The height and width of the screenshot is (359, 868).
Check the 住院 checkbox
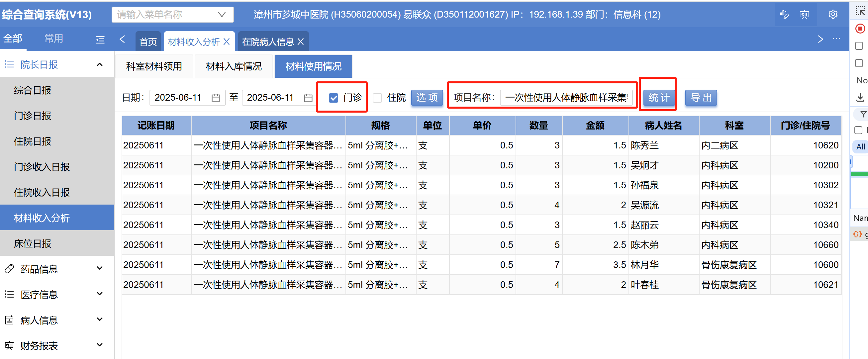coord(377,98)
